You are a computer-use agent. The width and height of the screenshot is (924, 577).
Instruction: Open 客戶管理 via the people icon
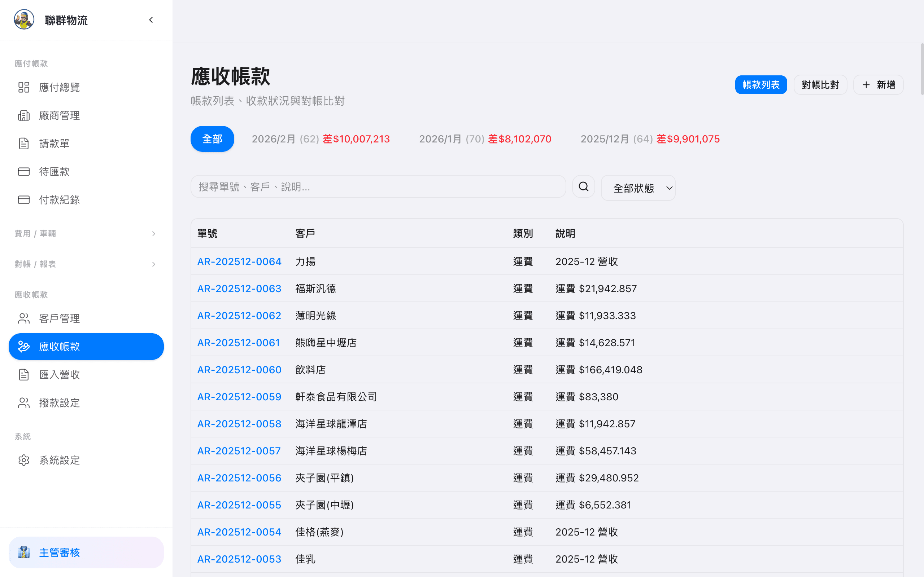pos(24,318)
